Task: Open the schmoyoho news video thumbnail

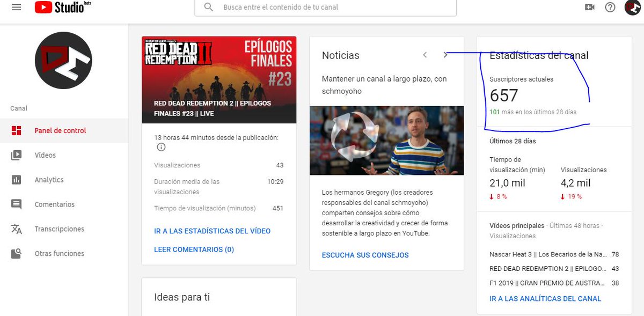Action: (x=386, y=140)
